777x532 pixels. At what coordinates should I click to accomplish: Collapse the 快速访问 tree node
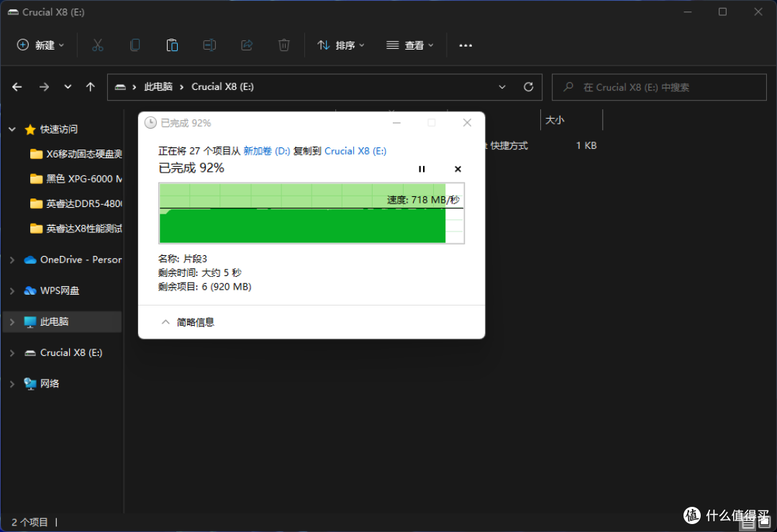[x=12, y=129]
